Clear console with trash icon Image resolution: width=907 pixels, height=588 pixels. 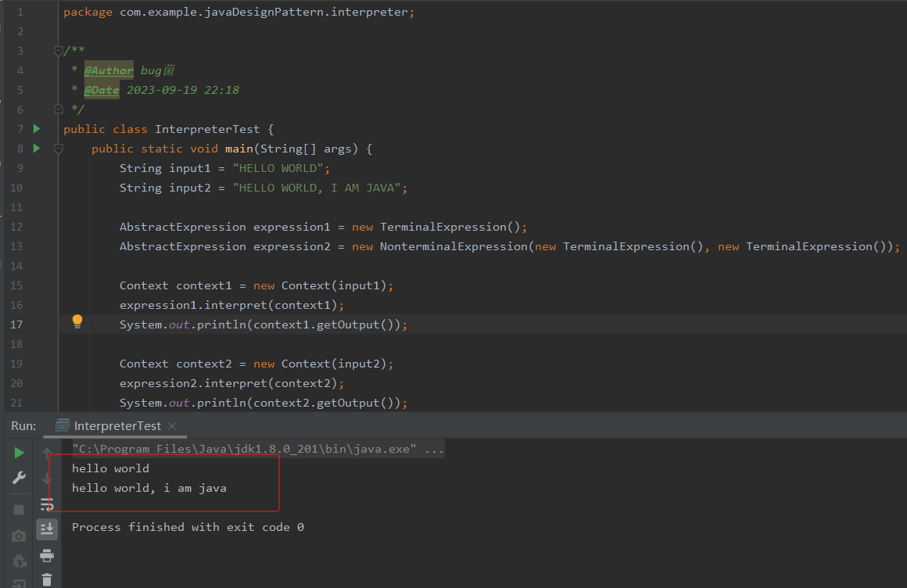[x=47, y=580]
